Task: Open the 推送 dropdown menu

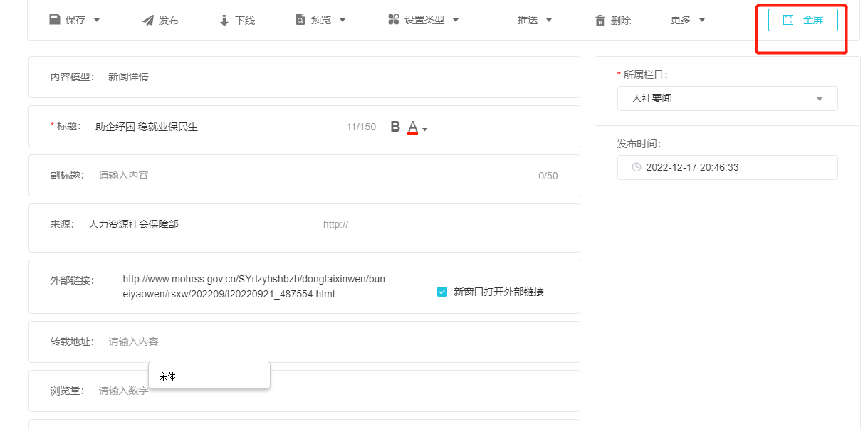Action: point(535,20)
